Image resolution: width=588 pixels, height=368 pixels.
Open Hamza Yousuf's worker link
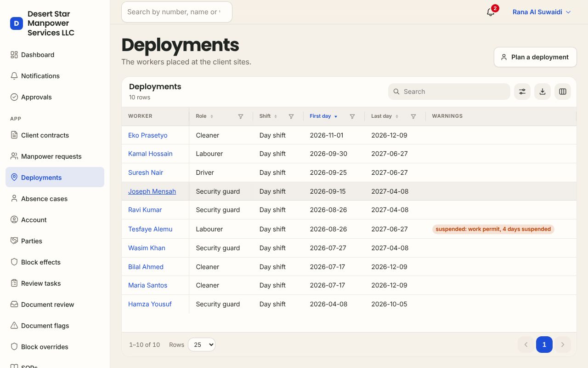click(150, 304)
